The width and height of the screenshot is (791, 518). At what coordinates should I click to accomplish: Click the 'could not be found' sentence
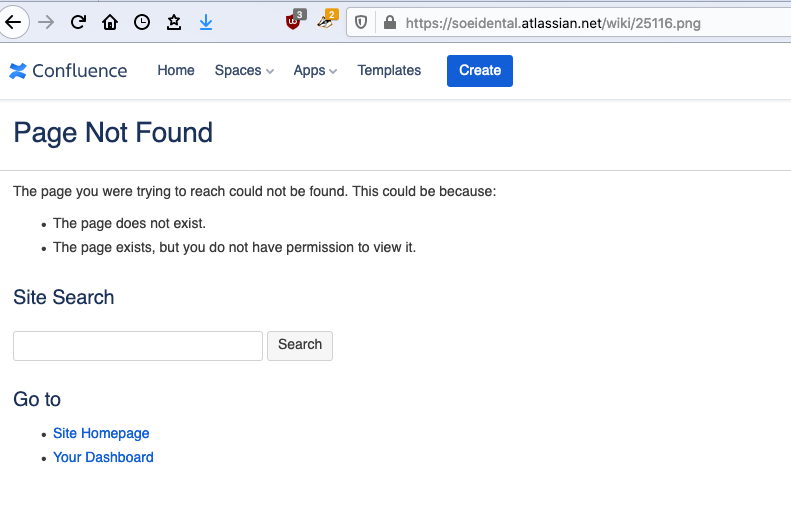pos(255,192)
